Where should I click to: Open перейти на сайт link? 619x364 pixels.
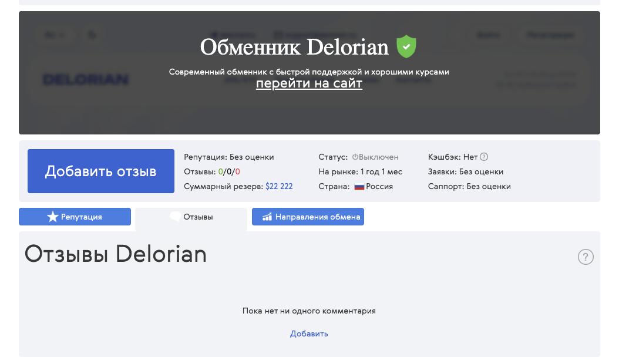click(309, 83)
